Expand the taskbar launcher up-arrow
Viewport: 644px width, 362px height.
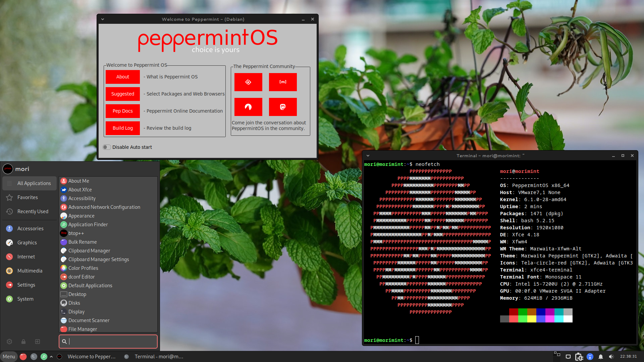click(51, 357)
